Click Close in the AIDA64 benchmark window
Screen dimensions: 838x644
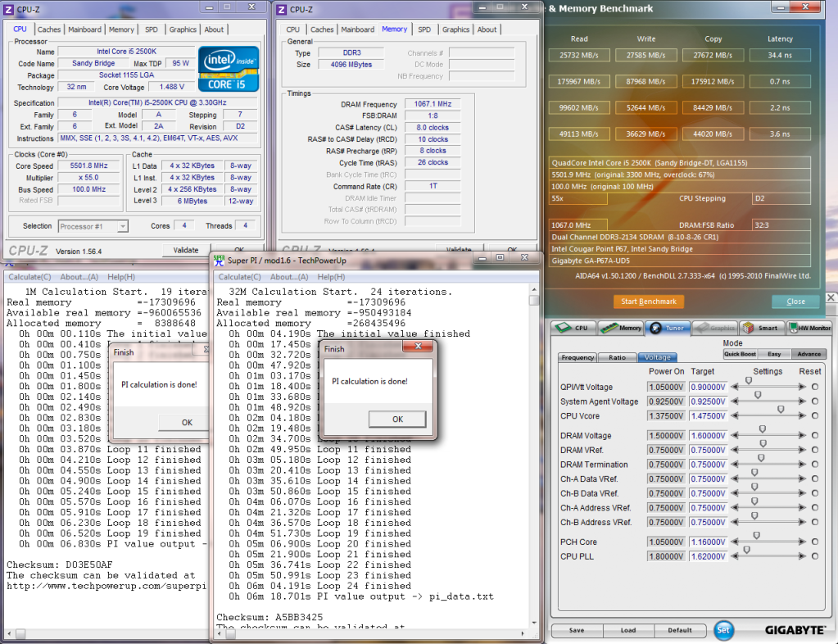click(795, 302)
